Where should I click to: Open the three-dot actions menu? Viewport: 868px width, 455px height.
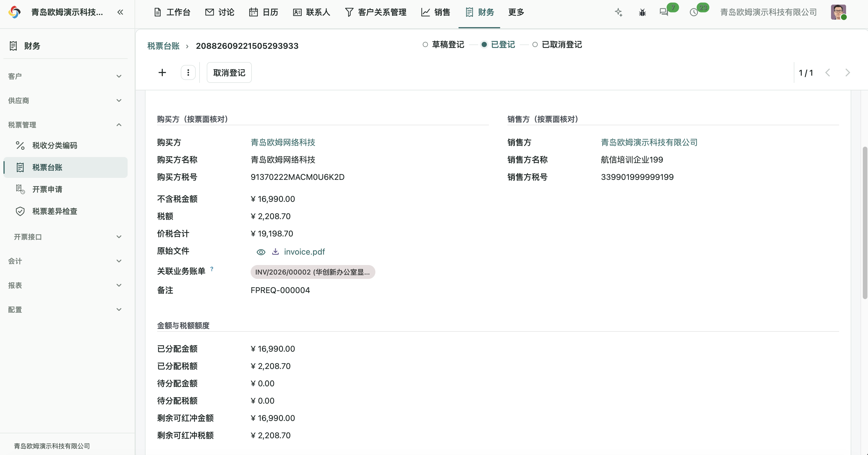click(x=188, y=72)
